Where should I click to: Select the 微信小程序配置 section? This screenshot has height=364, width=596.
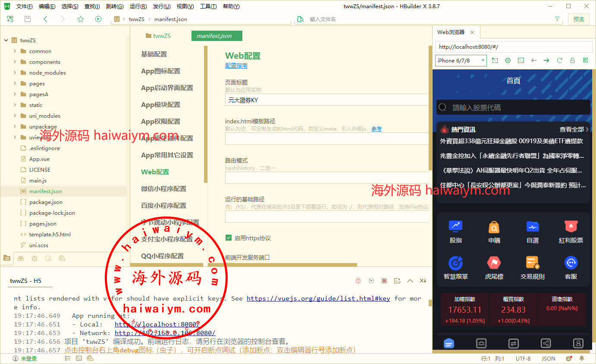click(163, 189)
